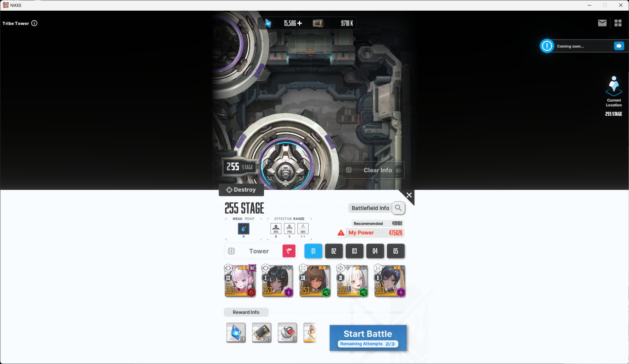Click the red power warning icon

pos(341,233)
